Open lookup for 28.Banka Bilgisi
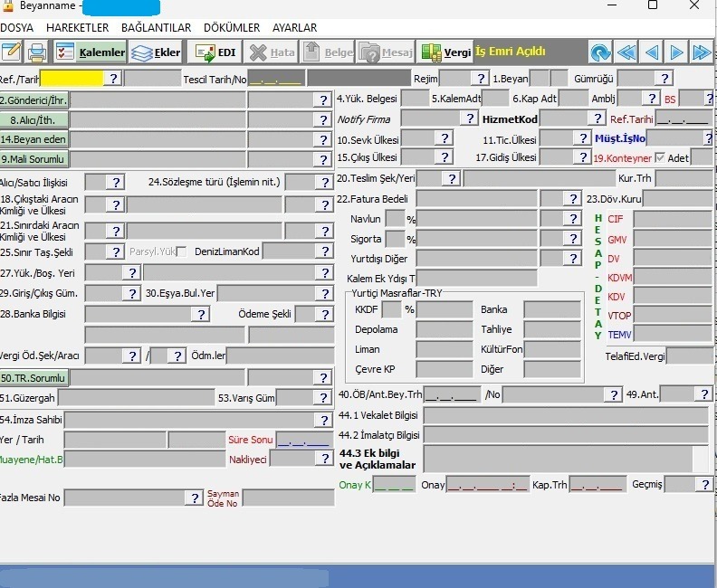The height and width of the screenshot is (588, 717). click(199, 314)
